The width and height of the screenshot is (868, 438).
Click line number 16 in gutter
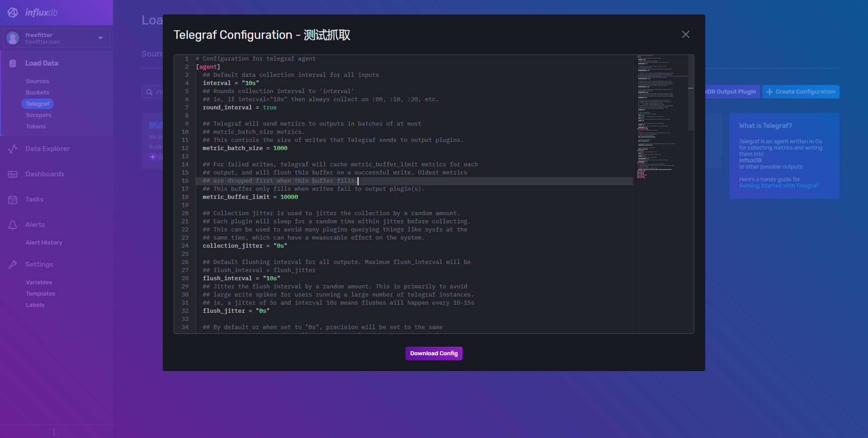coord(185,181)
